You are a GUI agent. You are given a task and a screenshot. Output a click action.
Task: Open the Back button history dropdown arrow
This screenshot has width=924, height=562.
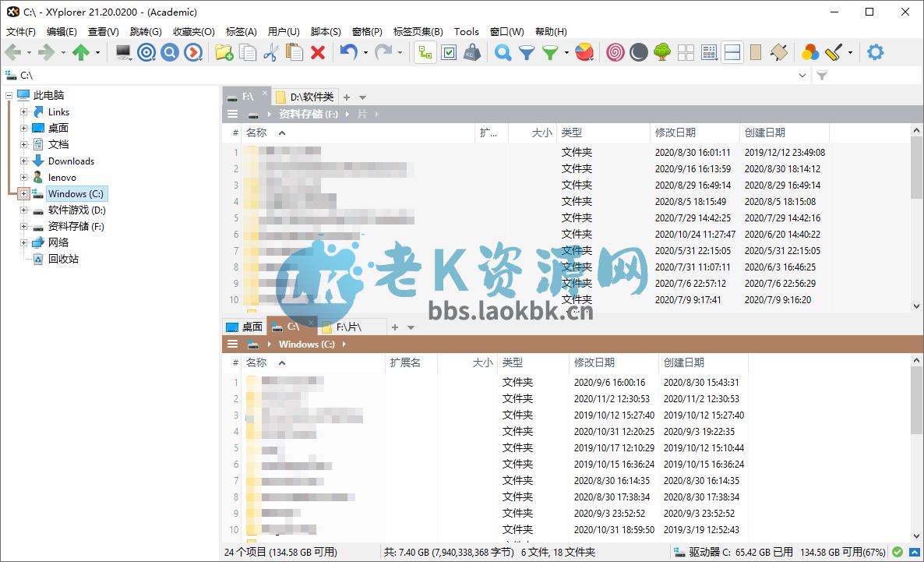pyautogui.click(x=29, y=52)
